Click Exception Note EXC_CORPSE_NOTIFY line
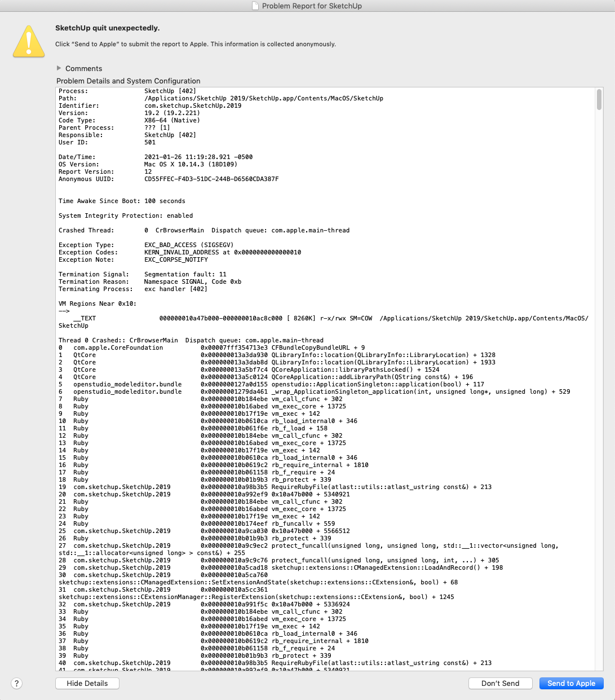Image resolution: width=615 pixels, height=700 pixels. [x=133, y=259]
